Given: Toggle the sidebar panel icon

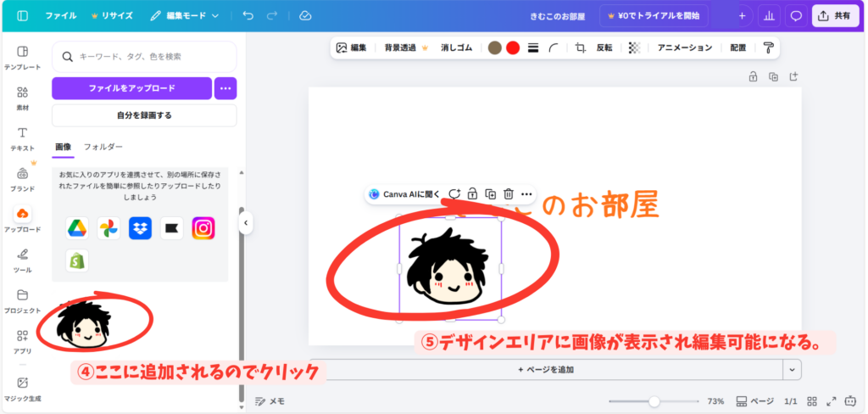Looking at the screenshot, I should 22,15.
